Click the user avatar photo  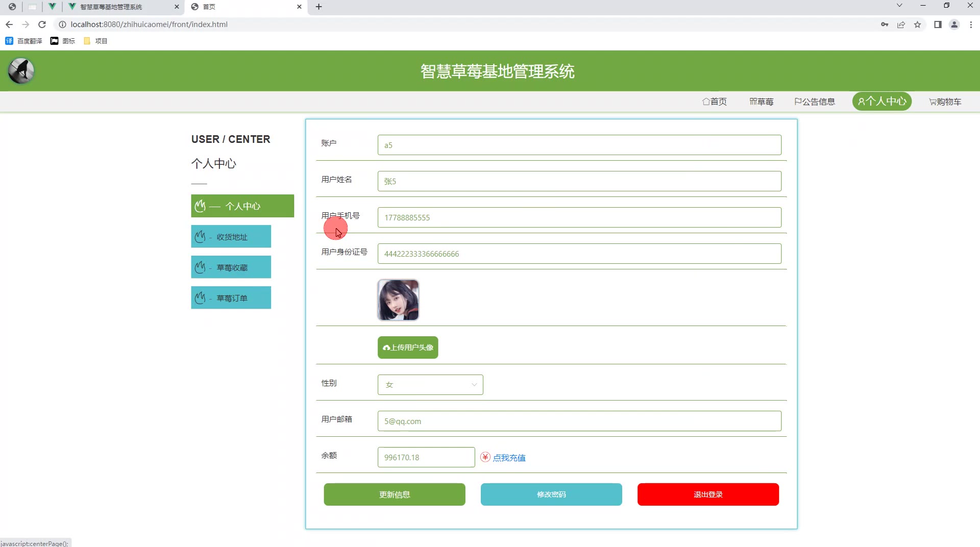tap(398, 300)
